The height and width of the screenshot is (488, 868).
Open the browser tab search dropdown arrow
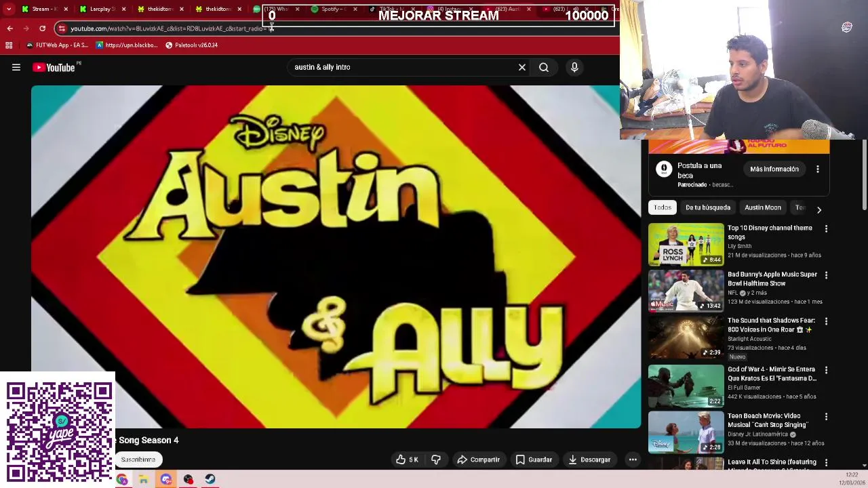(x=8, y=9)
